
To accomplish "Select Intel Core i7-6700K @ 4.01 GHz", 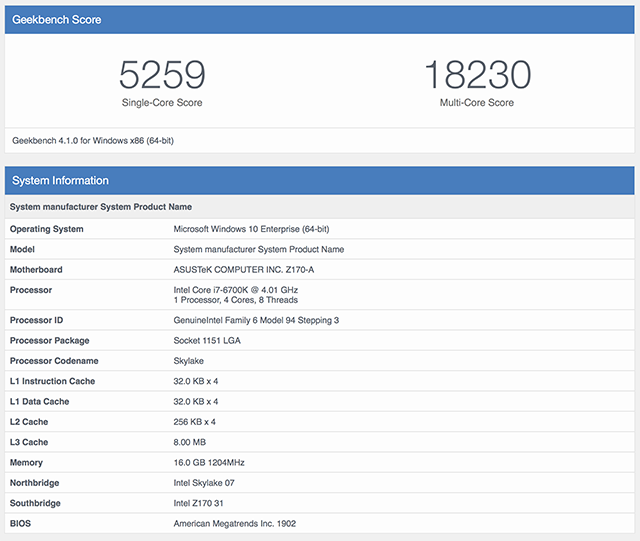I will coord(236,290).
